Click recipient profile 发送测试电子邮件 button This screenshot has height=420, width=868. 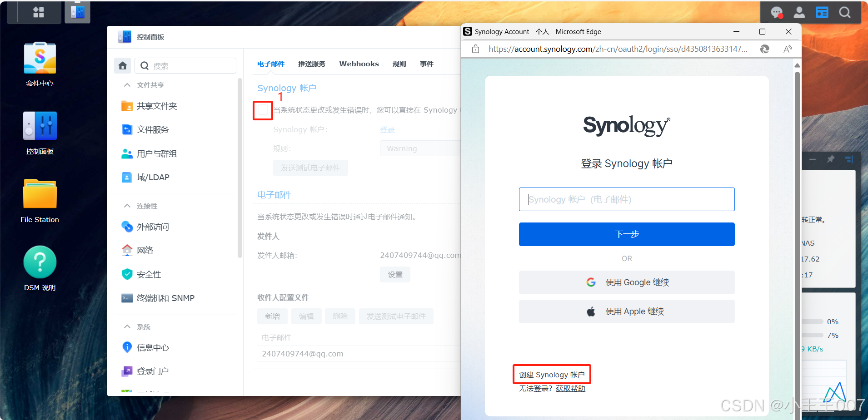[x=396, y=316]
